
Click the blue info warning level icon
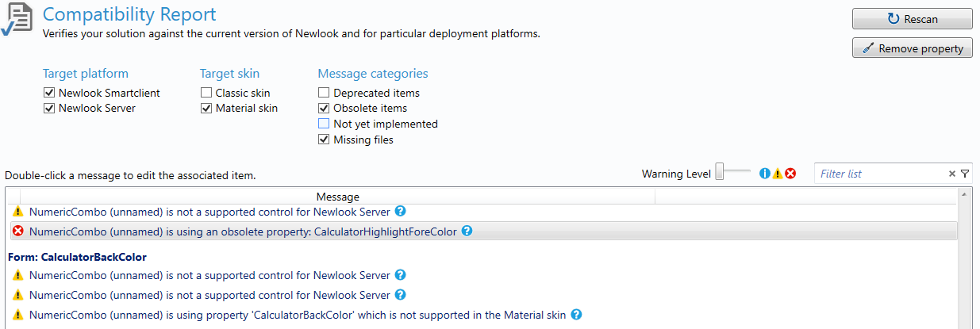coord(765,174)
